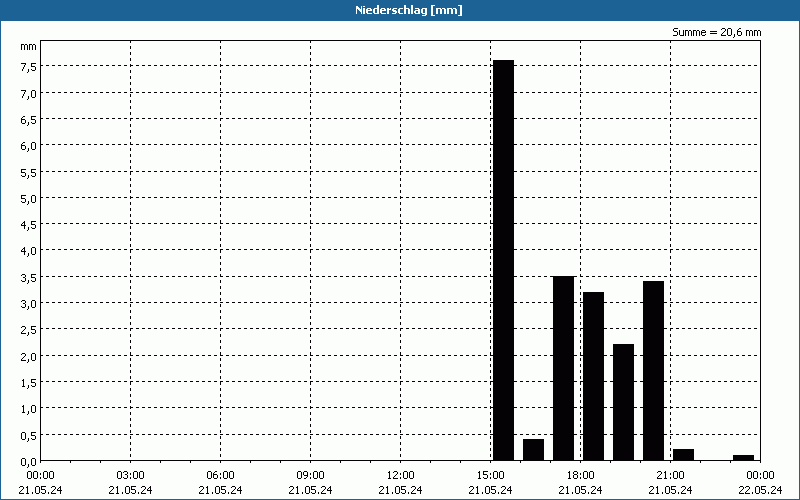
Task: Click the Niederschlag [mm] chart title
Action: click(409, 10)
